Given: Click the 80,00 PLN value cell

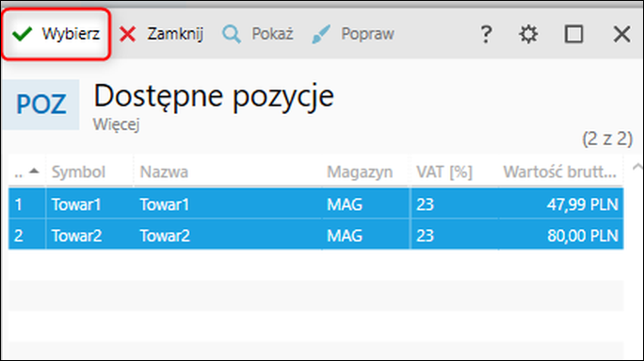Looking at the screenshot, I should pyautogui.click(x=583, y=236).
